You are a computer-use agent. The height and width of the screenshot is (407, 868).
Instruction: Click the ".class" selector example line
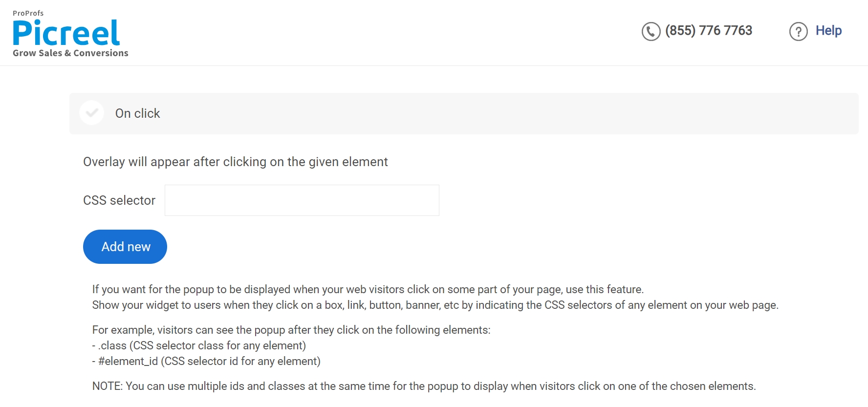point(199,345)
